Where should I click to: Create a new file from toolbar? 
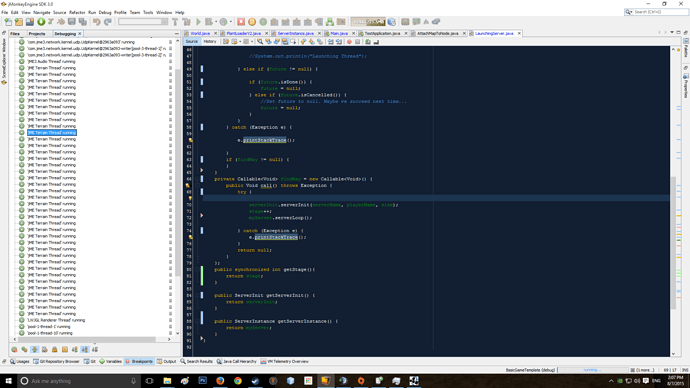pyautogui.click(x=8, y=22)
